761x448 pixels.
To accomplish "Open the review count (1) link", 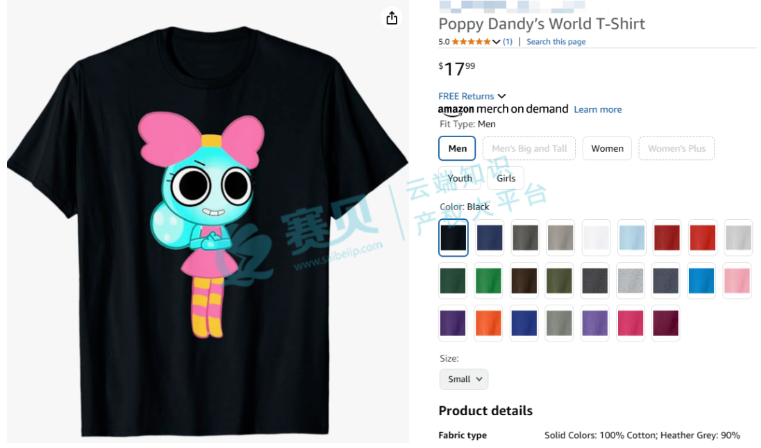I will (x=507, y=42).
